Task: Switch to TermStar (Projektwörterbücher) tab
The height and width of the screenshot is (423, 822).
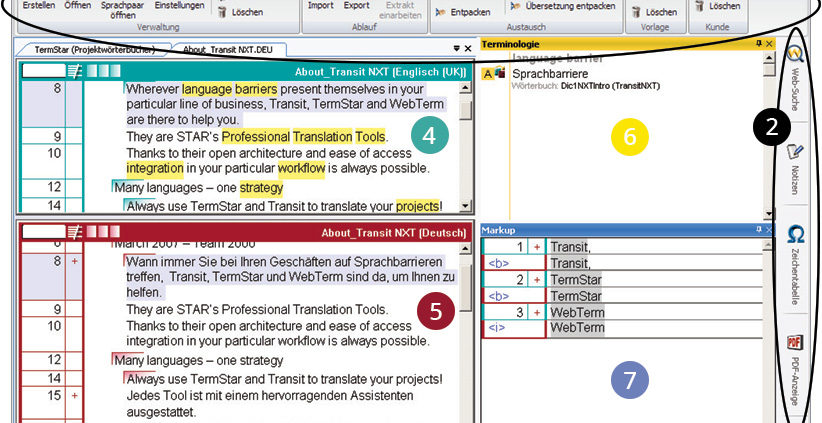Action: [x=94, y=50]
